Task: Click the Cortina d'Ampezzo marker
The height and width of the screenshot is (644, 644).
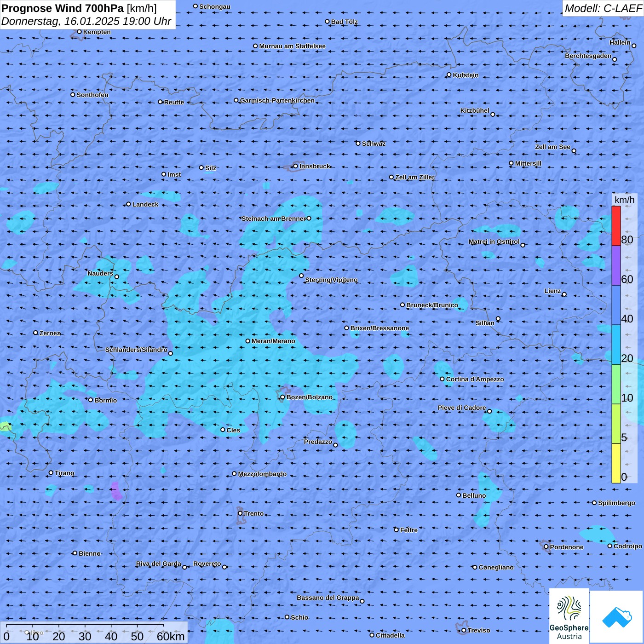Action: [x=442, y=379]
